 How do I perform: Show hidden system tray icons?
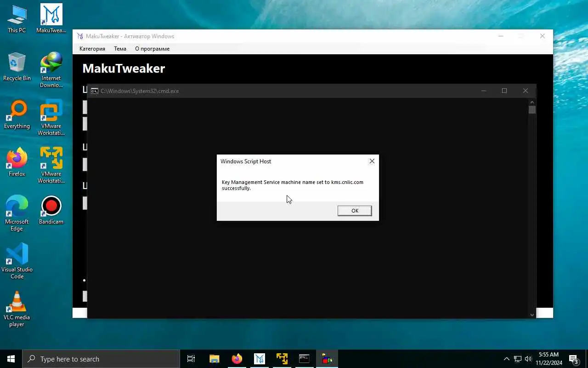507,359
